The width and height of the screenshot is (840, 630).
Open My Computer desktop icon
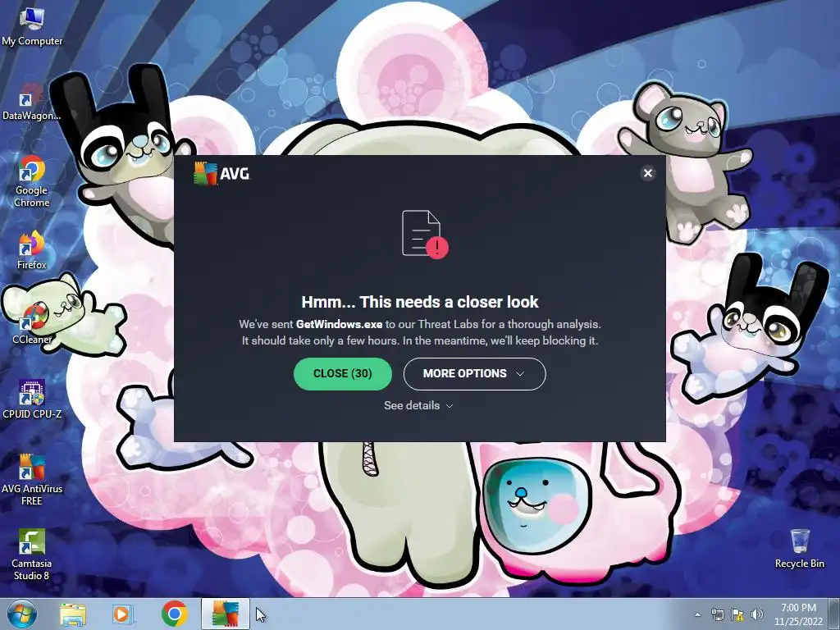pos(32,25)
